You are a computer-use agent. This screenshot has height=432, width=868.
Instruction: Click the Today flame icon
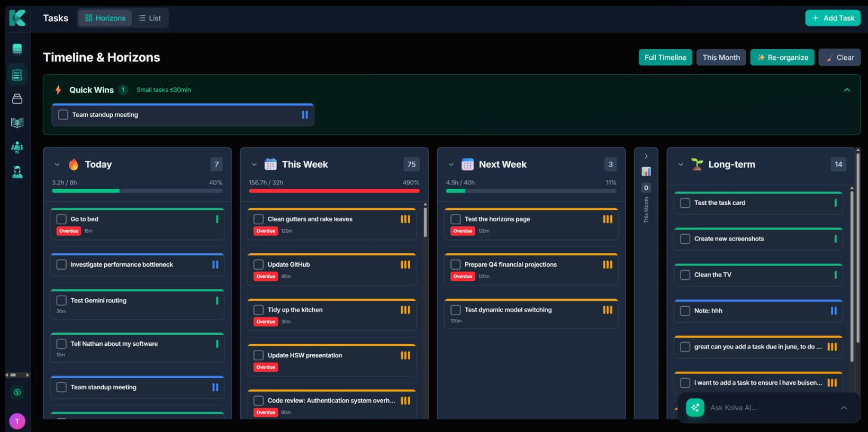tap(74, 164)
